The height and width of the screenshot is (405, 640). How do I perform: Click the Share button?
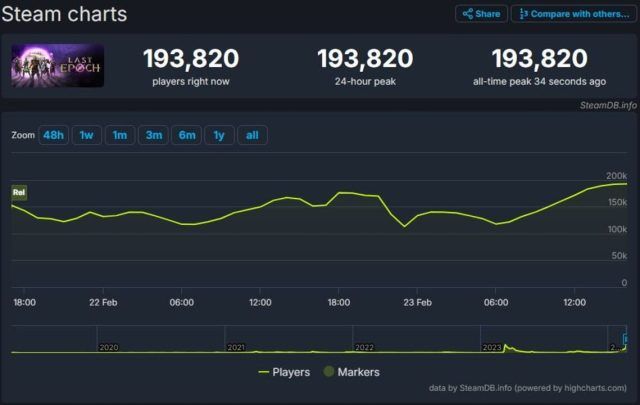pyautogui.click(x=481, y=14)
